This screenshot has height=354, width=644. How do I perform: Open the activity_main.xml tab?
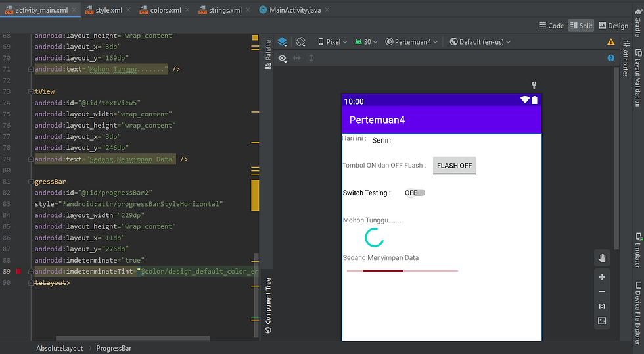click(x=41, y=10)
